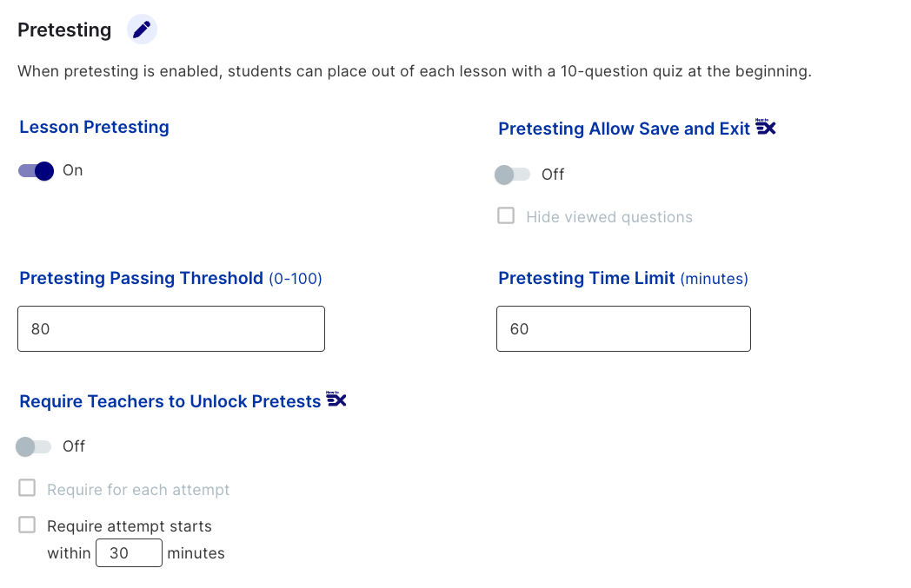Image resolution: width=911 pixels, height=588 pixels.
Task: Click the Pretesting Passing Threshold heading
Action: pyautogui.click(x=141, y=278)
